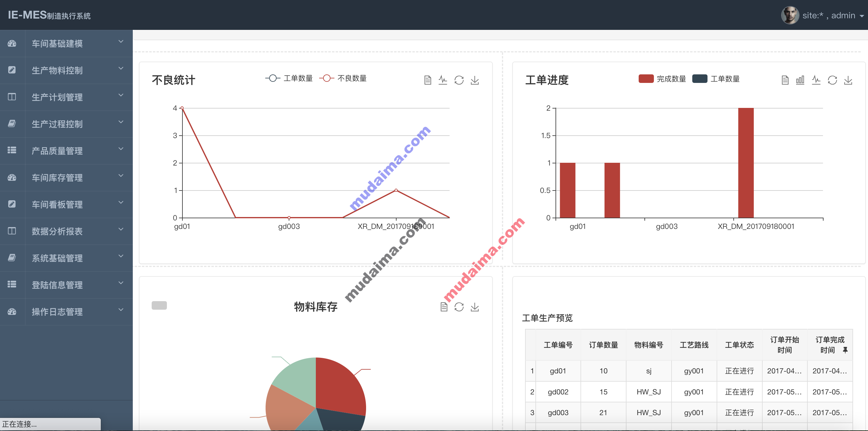The width and height of the screenshot is (868, 431).
Task: Click the 产品质量管理 list icon
Action: click(x=12, y=150)
